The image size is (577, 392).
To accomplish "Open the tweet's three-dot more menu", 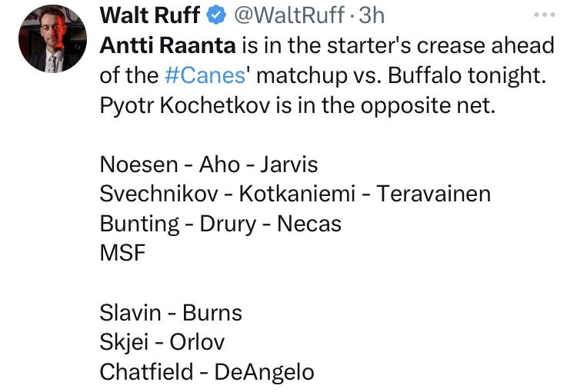I will (x=543, y=15).
